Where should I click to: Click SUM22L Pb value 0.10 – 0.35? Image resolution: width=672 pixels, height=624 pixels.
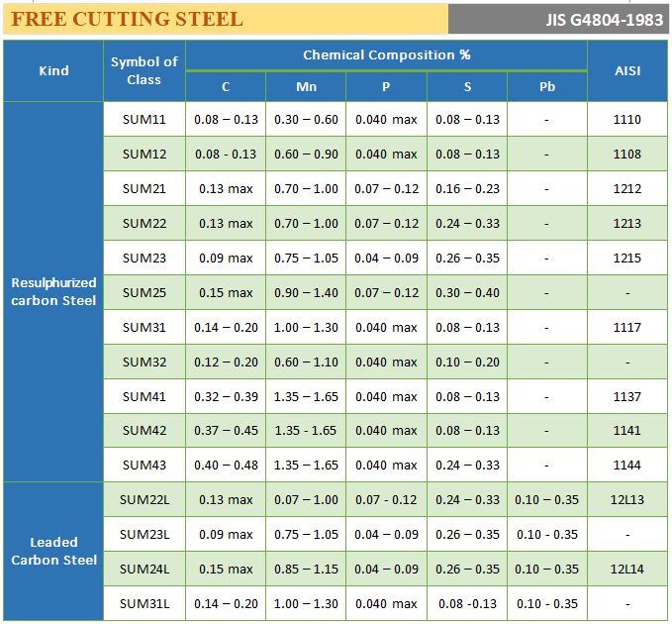[547, 500]
